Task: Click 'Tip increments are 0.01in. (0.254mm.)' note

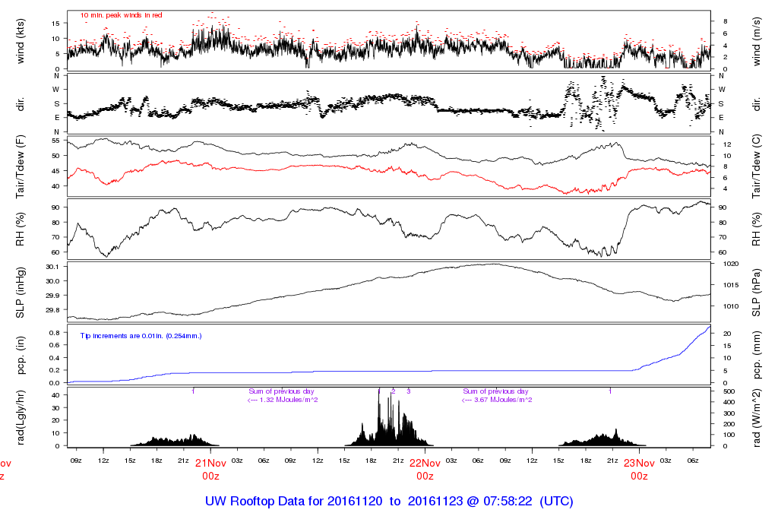Action: pyautogui.click(x=141, y=336)
